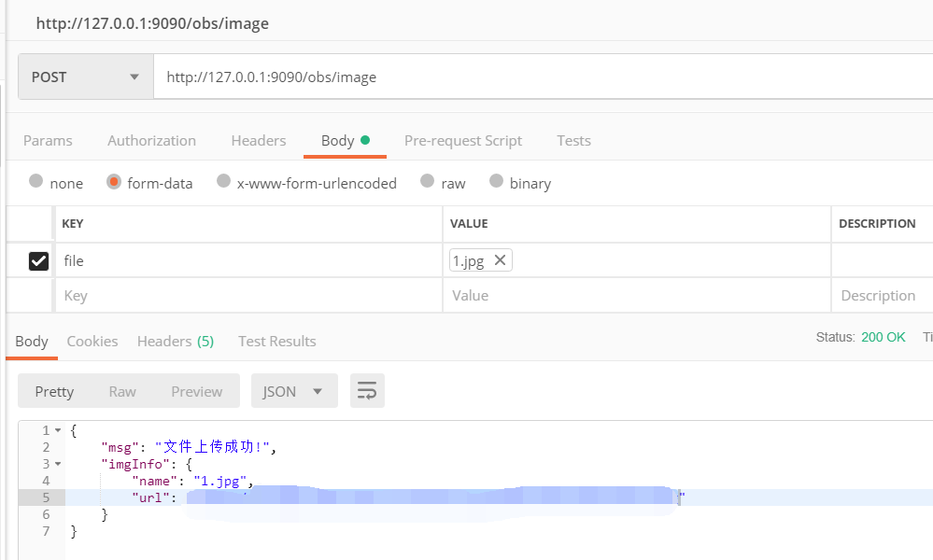Image resolution: width=933 pixels, height=560 pixels.
Task: Click the wrap-lines icon in response toolbar
Action: [x=367, y=390]
